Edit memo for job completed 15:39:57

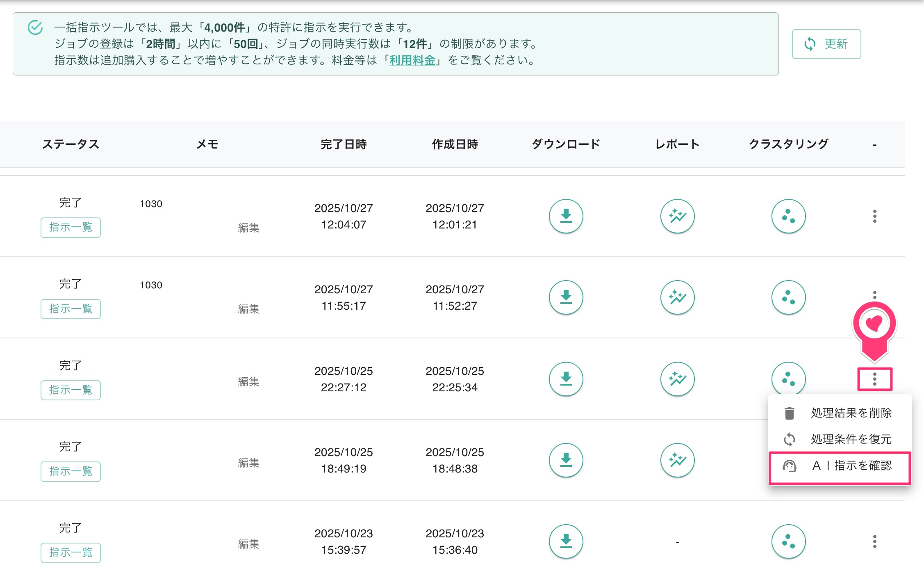click(248, 544)
